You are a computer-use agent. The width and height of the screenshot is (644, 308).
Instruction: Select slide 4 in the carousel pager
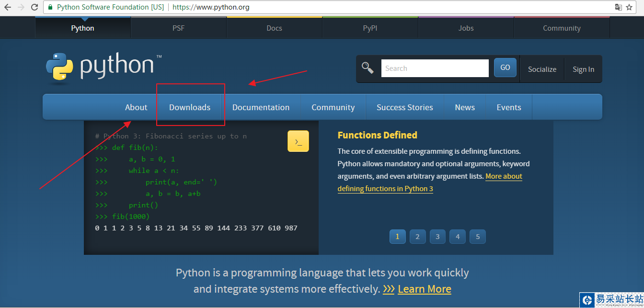pyautogui.click(x=458, y=236)
